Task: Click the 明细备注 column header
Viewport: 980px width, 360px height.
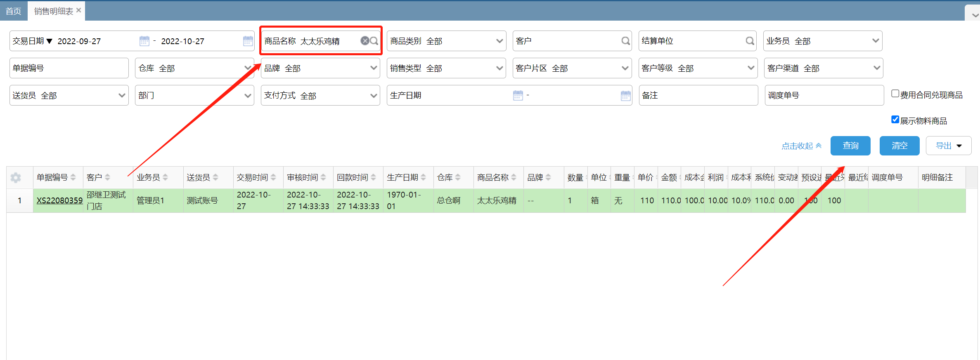Action: click(942, 177)
